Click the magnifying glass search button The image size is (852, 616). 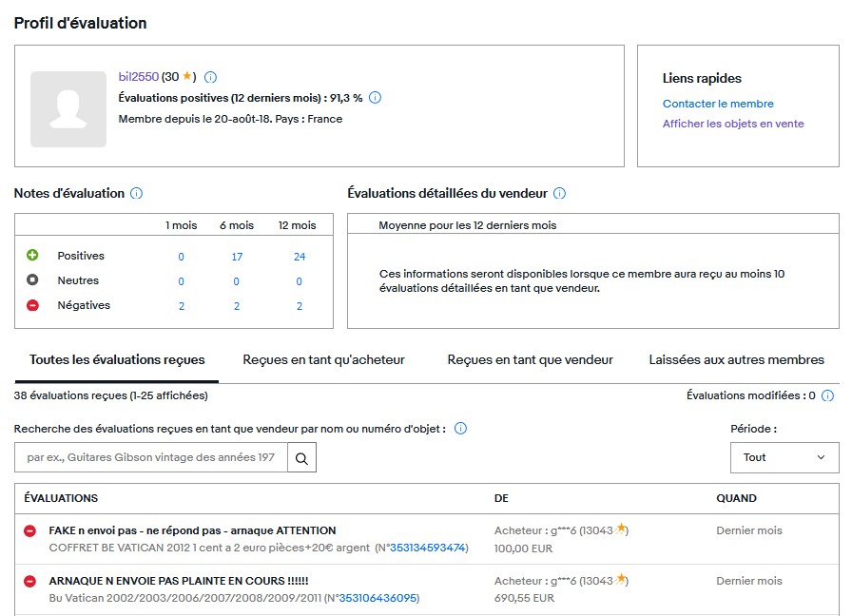[x=301, y=458]
